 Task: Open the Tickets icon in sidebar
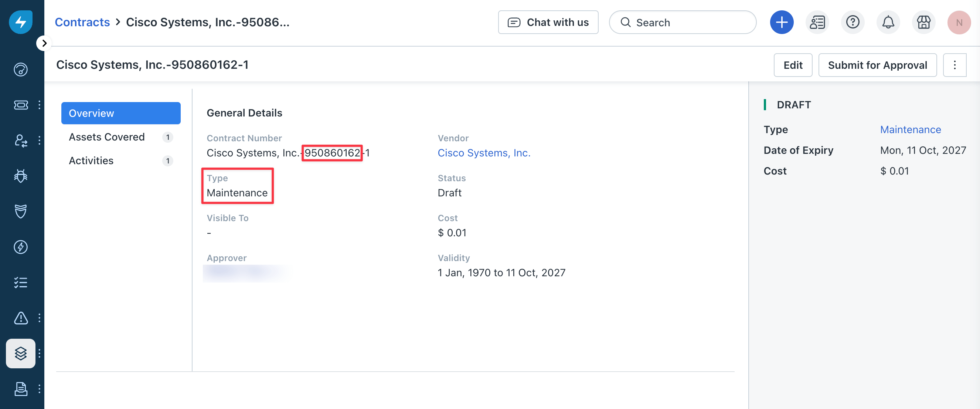pos(21,105)
